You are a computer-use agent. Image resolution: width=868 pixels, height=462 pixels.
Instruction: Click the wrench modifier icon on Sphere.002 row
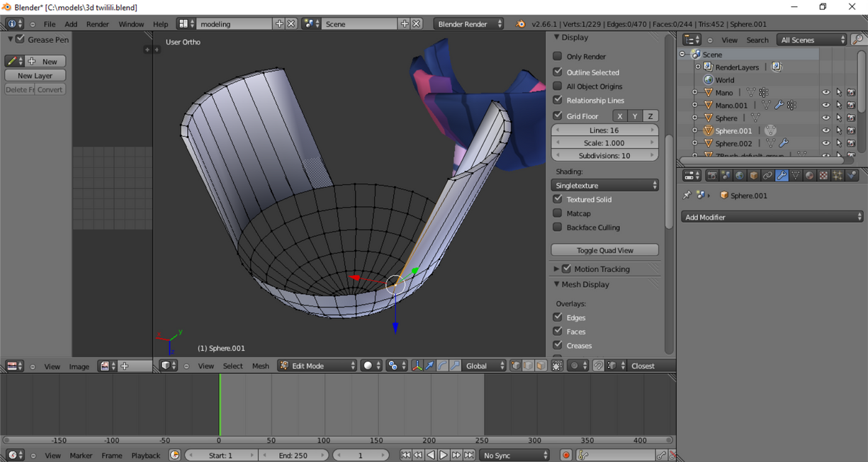(x=784, y=144)
